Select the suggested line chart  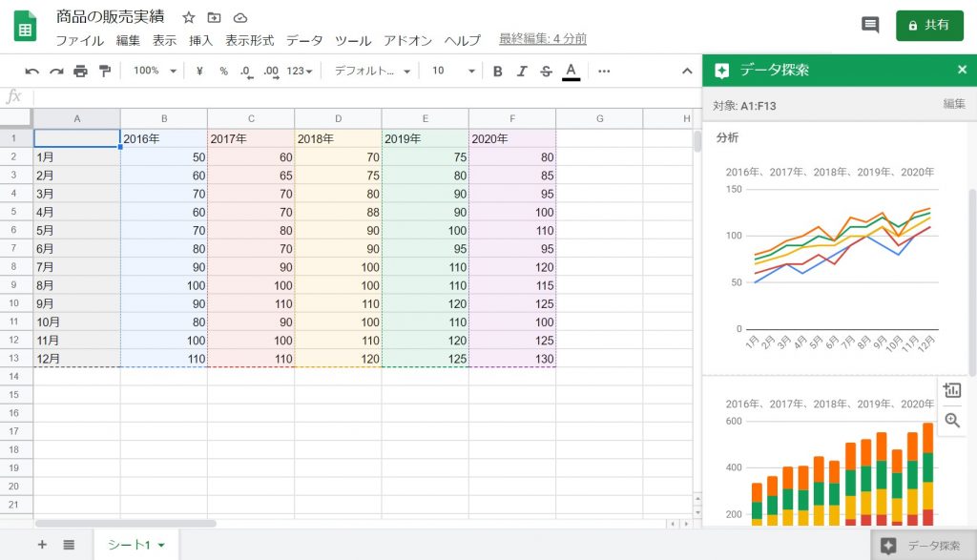832,259
